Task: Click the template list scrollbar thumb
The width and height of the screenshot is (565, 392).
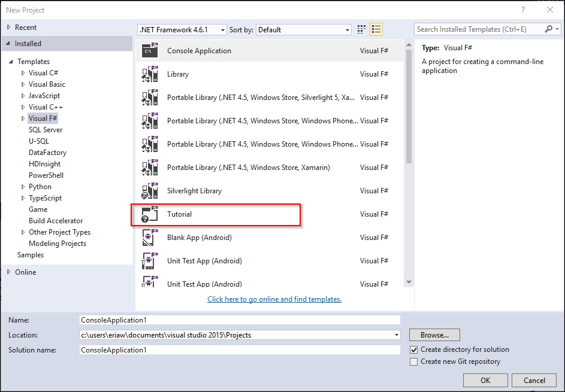Action: 409,107
